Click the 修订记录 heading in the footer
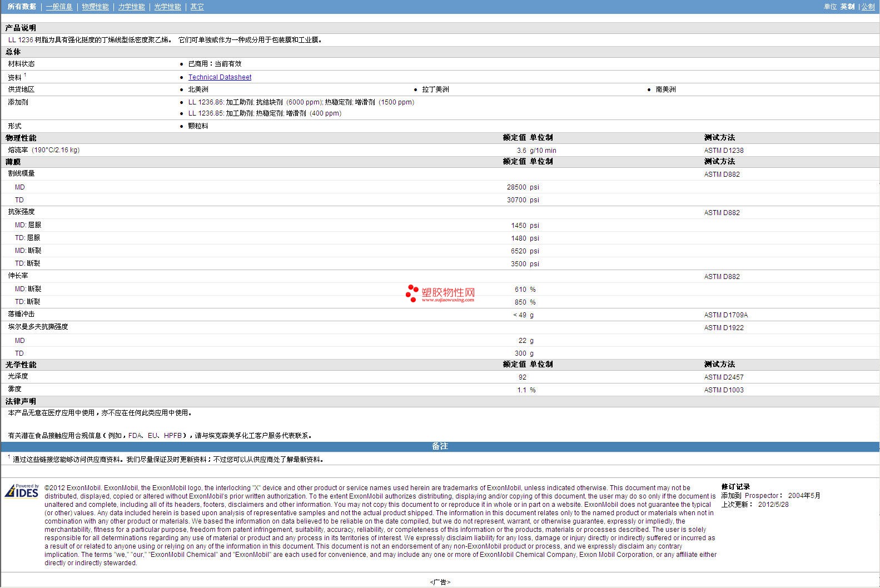 [x=735, y=487]
